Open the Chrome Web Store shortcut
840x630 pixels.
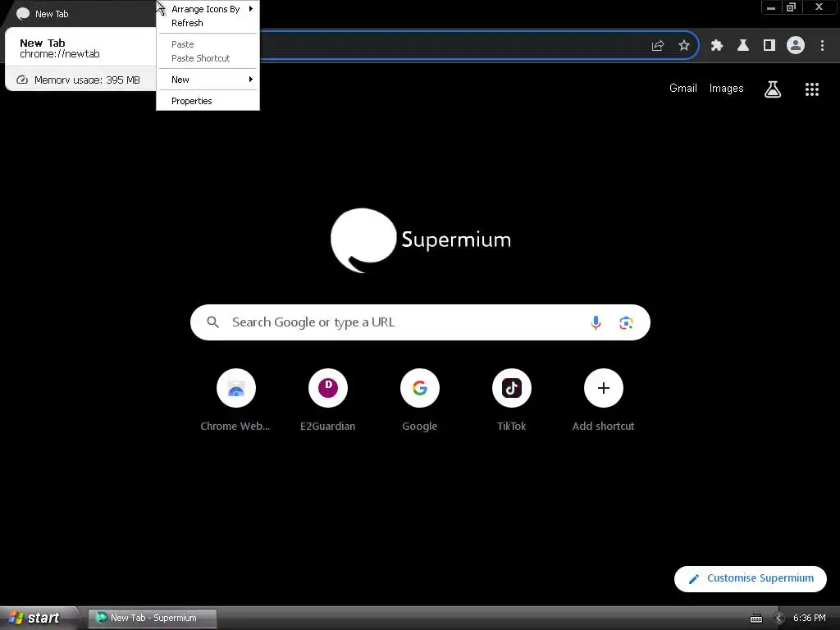(235, 400)
